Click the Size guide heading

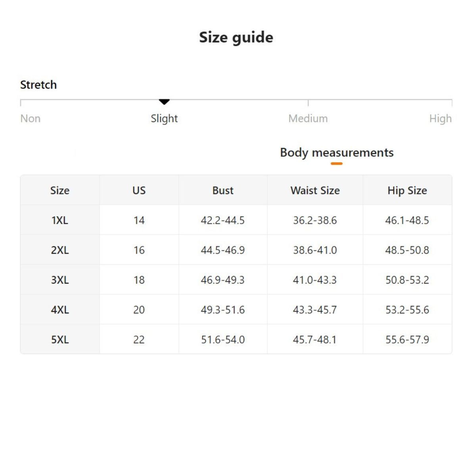point(236,37)
